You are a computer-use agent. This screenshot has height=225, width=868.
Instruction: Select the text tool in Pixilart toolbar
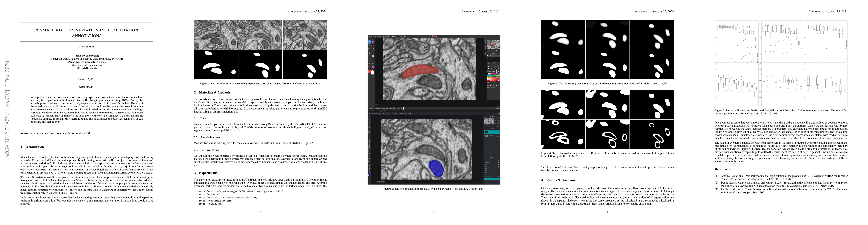pos(369,60)
